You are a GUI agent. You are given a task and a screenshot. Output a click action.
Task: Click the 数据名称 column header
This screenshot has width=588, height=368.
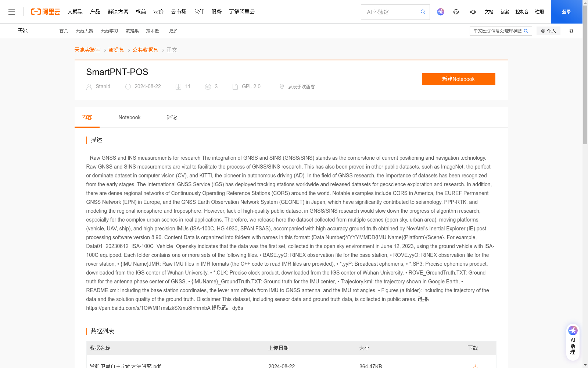100,348
